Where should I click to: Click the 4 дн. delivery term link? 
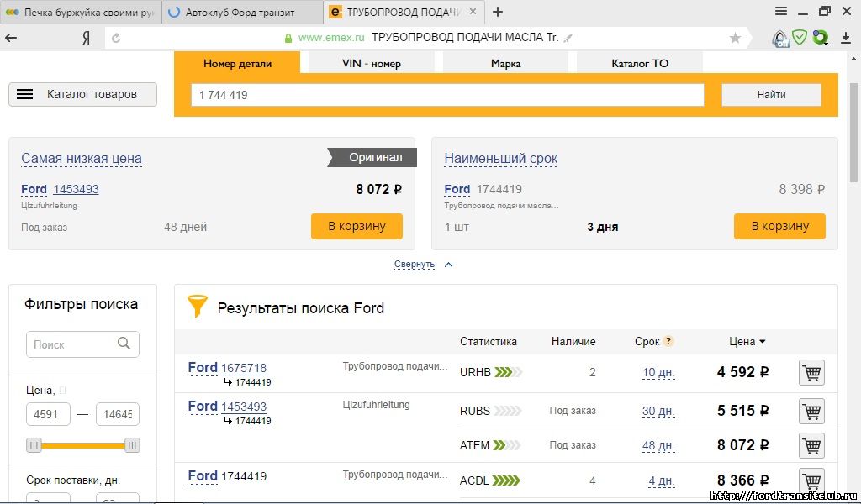tap(661, 481)
